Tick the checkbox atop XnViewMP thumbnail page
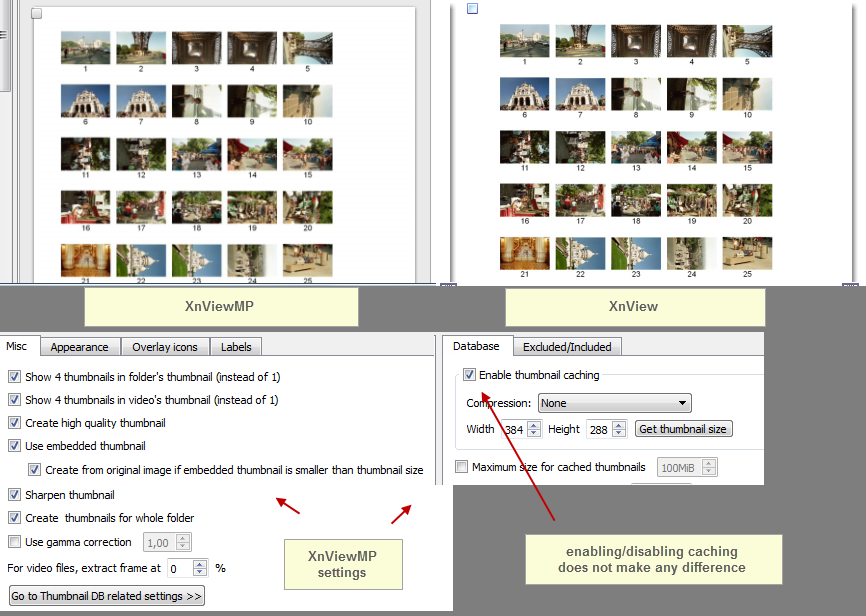This screenshot has width=866, height=616. point(36,13)
